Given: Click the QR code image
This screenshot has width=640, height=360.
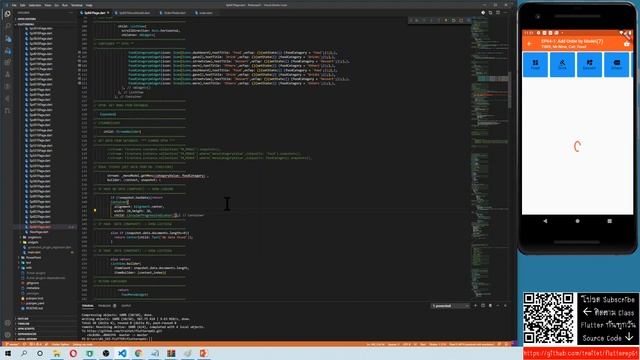Looking at the screenshot, I should [549, 318].
